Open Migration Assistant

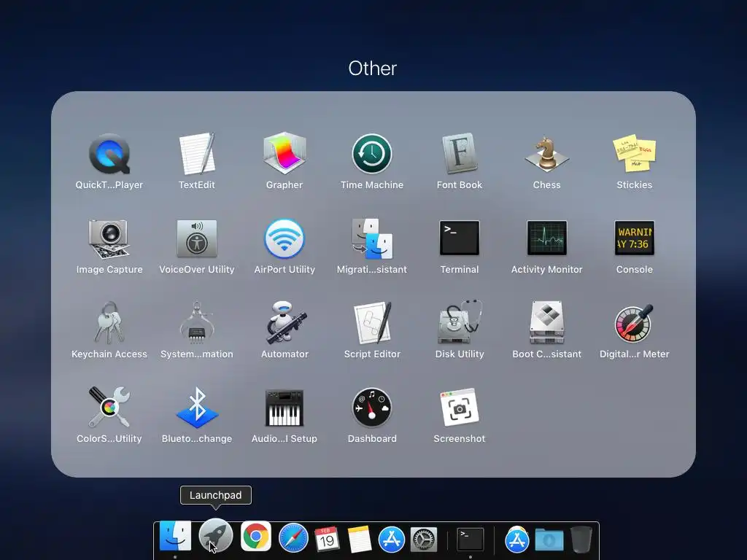372,238
